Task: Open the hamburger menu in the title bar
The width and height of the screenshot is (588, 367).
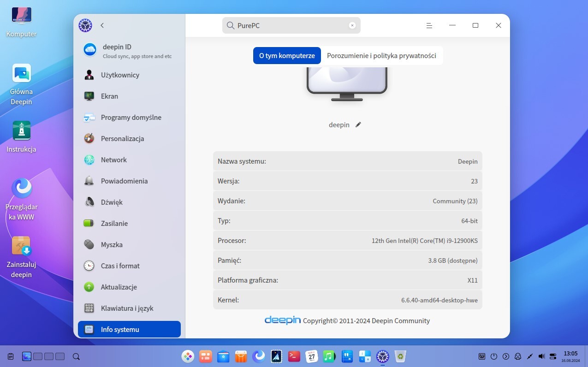Action: click(429, 25)
